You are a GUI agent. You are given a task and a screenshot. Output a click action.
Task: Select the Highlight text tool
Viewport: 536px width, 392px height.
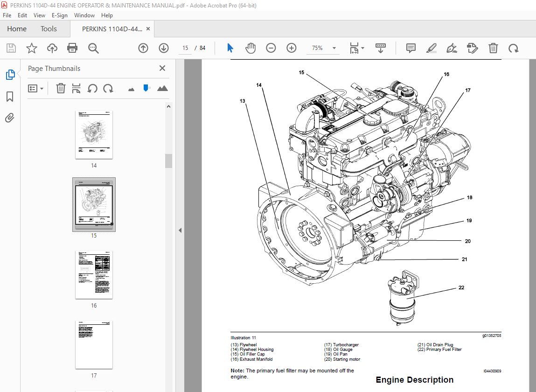pyautogui.click(x=432, y=48)
